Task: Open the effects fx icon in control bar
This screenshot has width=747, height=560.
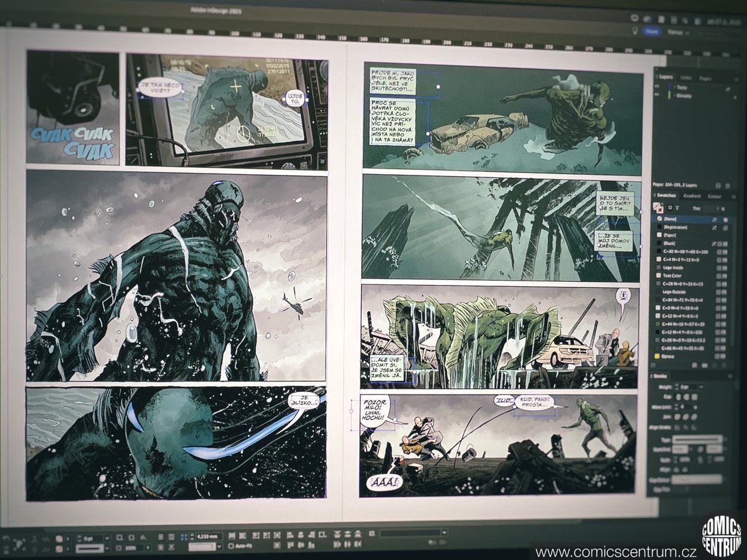Action: (143, 538)
